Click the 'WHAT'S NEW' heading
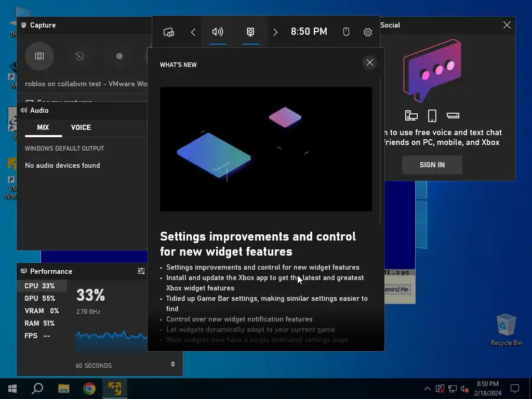The image size is (532, 399). click(178, 65)
